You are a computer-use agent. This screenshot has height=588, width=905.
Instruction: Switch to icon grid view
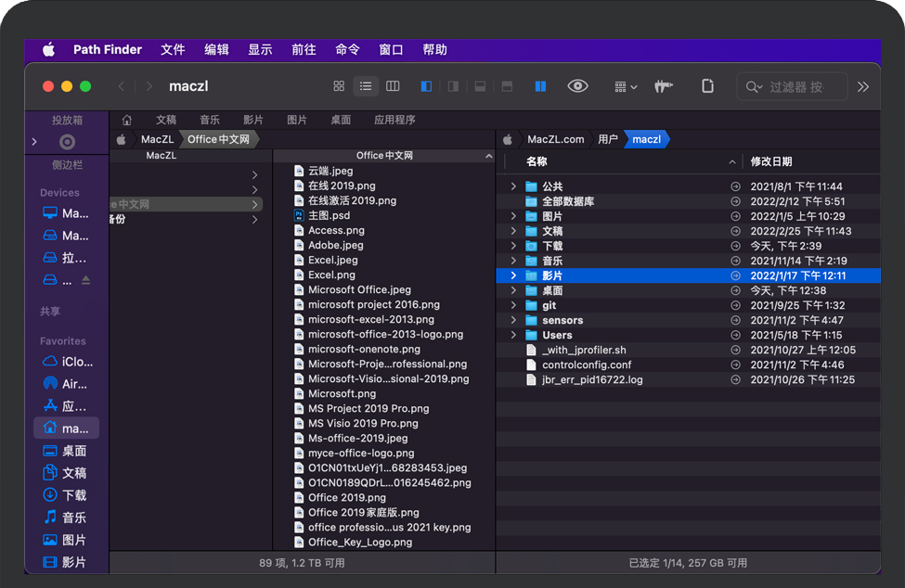coord(339,86)
